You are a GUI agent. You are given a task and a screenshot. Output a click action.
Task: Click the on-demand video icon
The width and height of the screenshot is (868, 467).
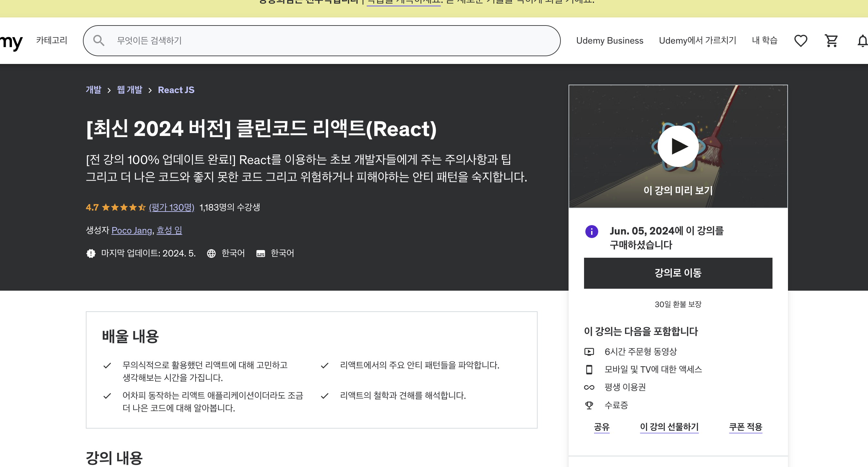point(589,352)
